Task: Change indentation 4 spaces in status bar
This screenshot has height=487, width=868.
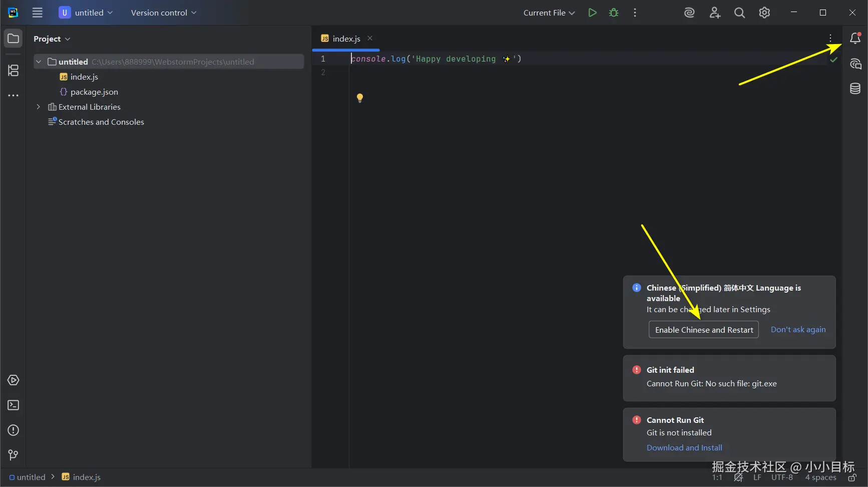Action: coord(821,477)
